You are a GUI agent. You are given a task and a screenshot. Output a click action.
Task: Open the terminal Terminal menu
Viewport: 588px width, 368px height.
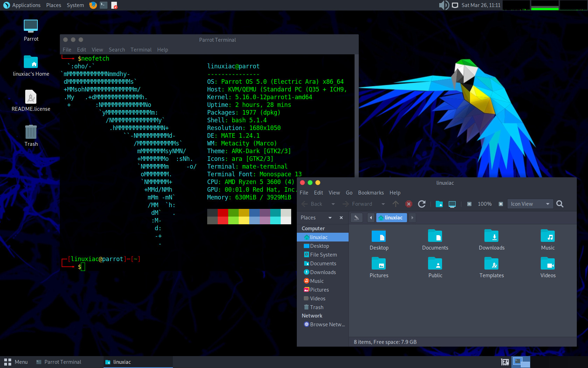[x=141, y=50]
